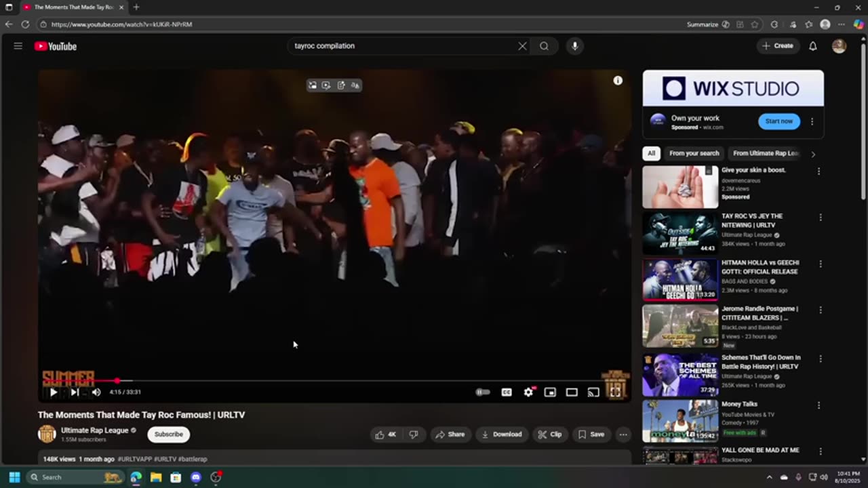
Task: Open a new browser tab
Action: pos(136,7)
